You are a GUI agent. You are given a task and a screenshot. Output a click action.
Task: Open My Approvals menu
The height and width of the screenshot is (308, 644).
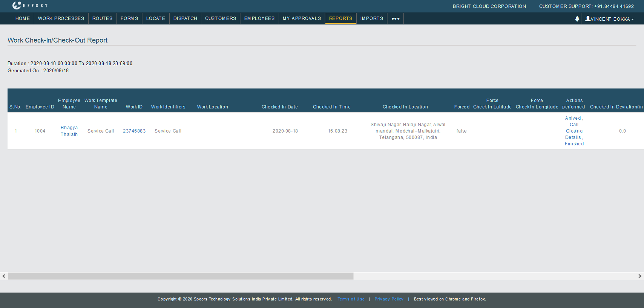click(x=302, y=18)
